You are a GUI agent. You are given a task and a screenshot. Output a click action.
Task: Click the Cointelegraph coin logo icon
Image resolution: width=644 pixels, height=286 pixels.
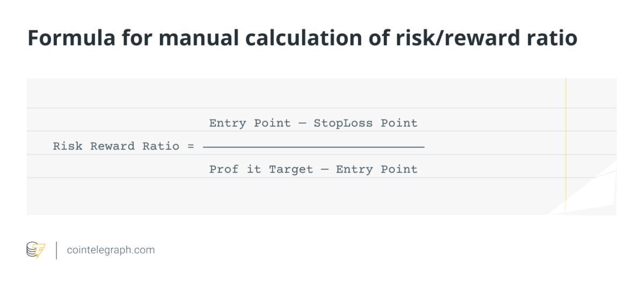click(36, 250)
